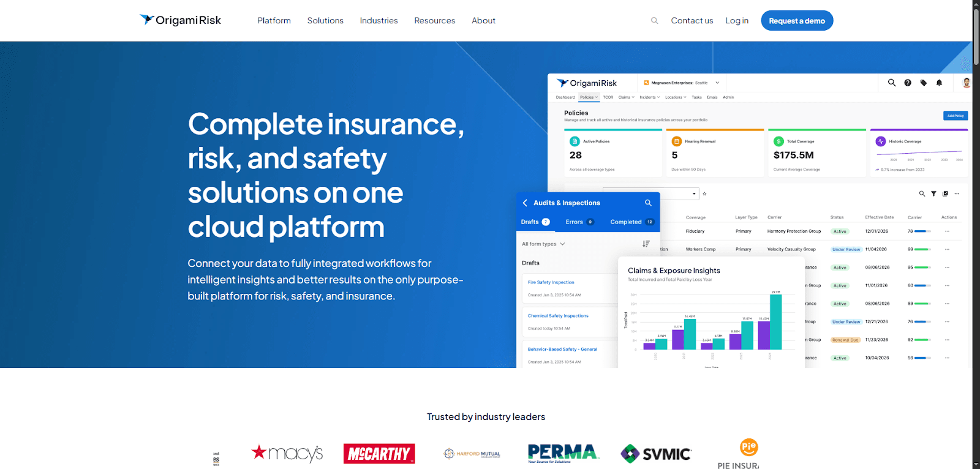
Task: Click the Request a demo button
Action: point(797,21)
